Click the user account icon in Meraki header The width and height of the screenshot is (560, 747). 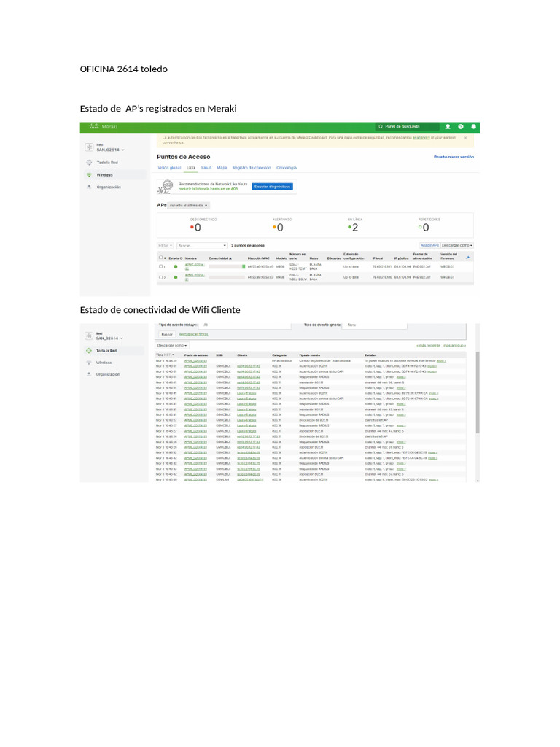click(448, 126)
